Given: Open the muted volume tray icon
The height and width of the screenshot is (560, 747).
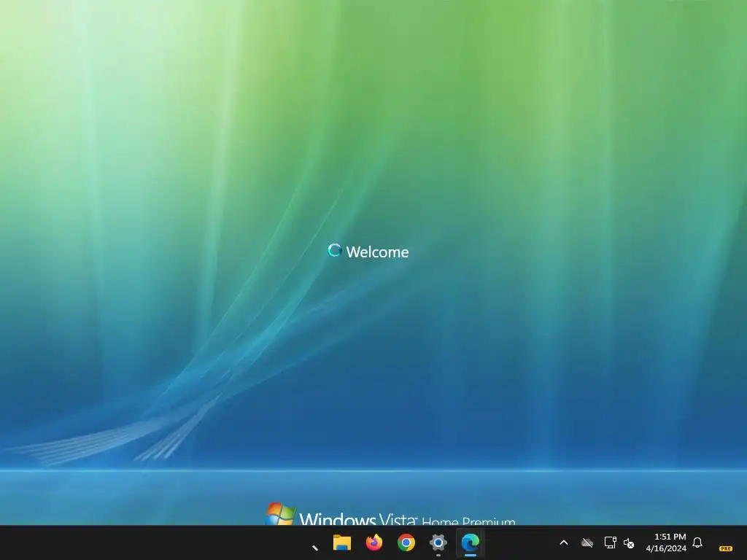Looking at the screenshot, I should [629, 542].
